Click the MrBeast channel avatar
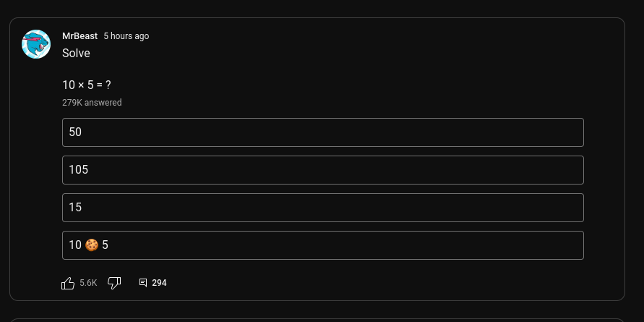644x322 pixels. click(36, 44)
